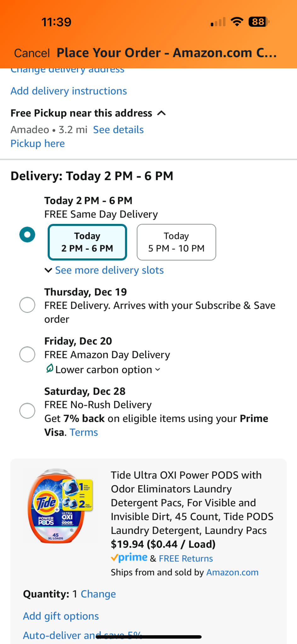Change the item quantity
Image resolution: width=297 pixels, height=644 pixels.
click(98, 594)
